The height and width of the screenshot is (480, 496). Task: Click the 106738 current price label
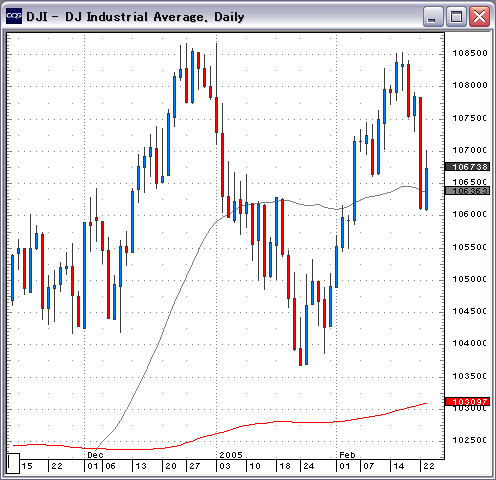tap(468, 167)
